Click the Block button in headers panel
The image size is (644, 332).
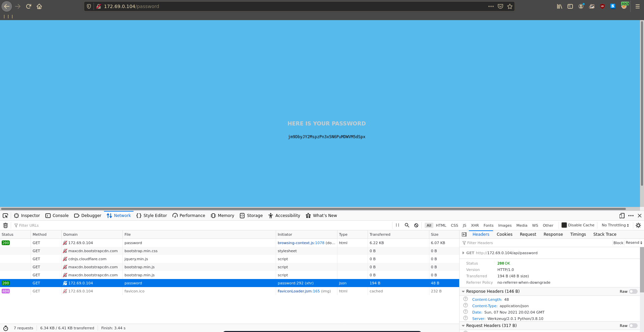click(618, 243)
